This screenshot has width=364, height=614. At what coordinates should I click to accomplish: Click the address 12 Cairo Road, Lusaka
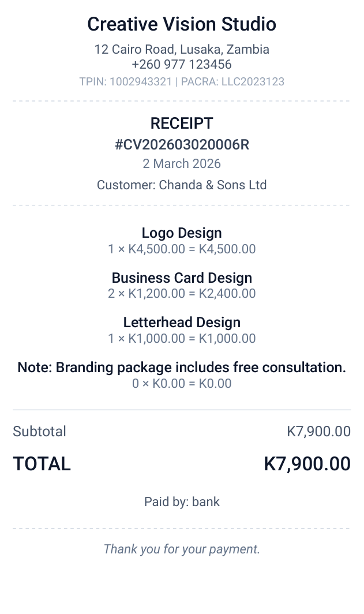[x=182, y=50]
